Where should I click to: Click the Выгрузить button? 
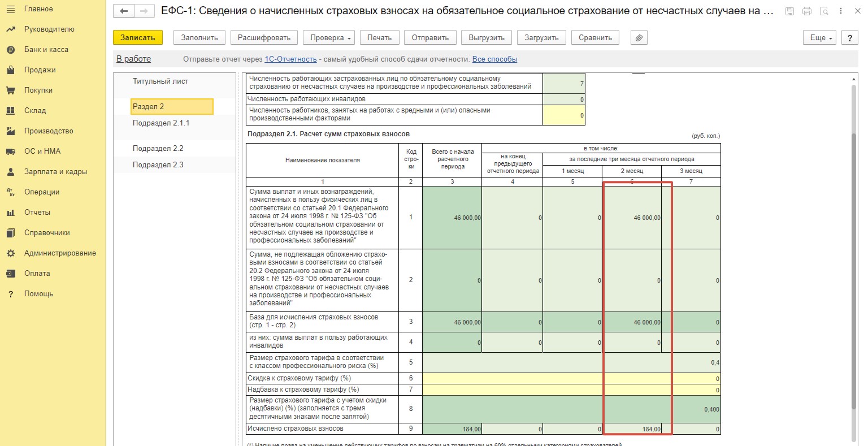487,38
